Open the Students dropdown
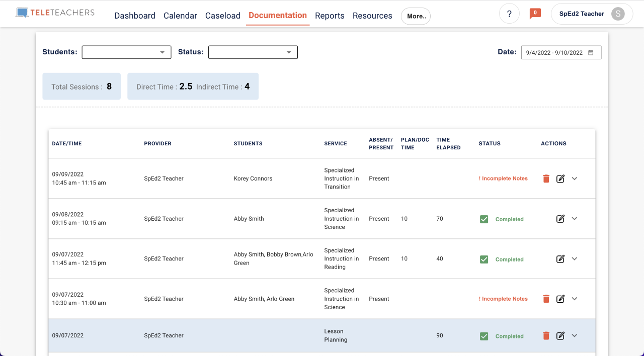644x356 pixels. click(126, 52)
